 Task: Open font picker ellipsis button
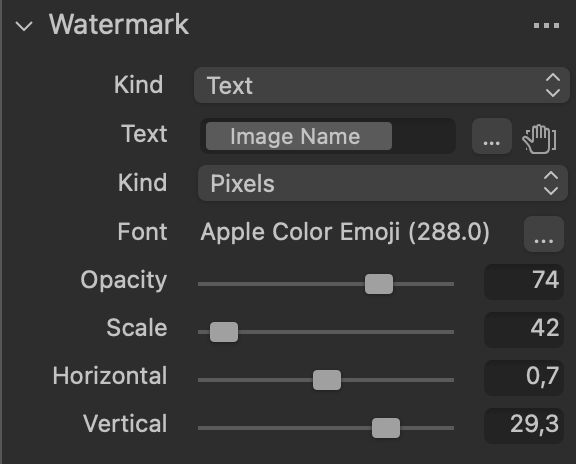click(x=544, y=234)
